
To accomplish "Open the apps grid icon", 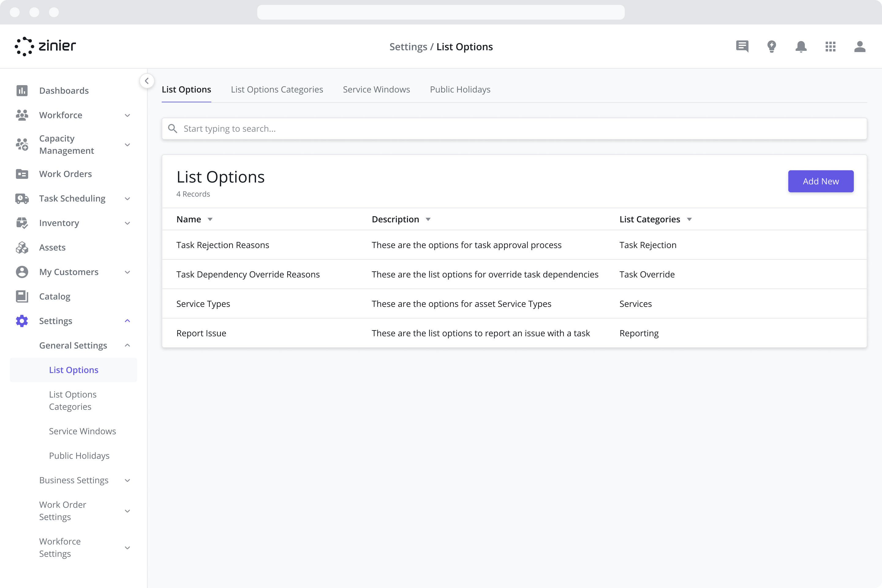I will (x=831, y=47).
